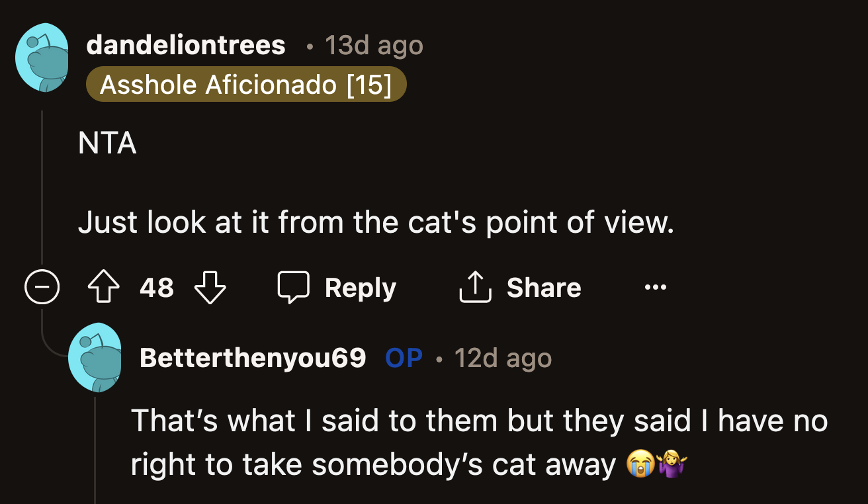
Task: Click the 13d ago timestamp
Action: (x=372, y=44)
